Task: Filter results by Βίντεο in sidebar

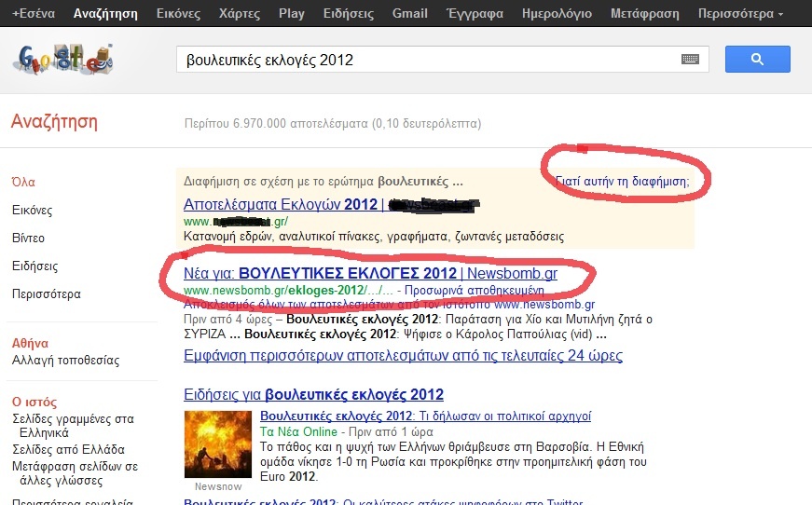Action: coord(28,239)
